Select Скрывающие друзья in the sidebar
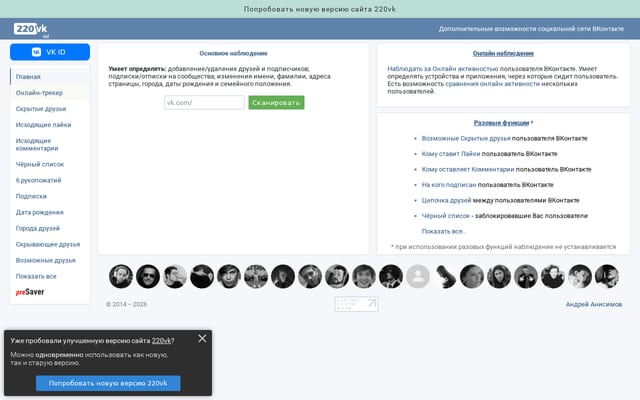640x400 pixels. pyautogui.click(x=48, y=244)
